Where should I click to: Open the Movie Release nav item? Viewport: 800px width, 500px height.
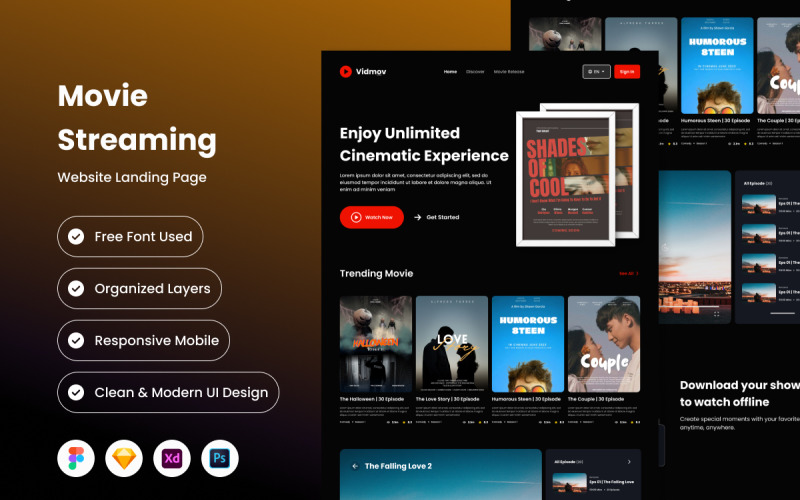(509, 72)
